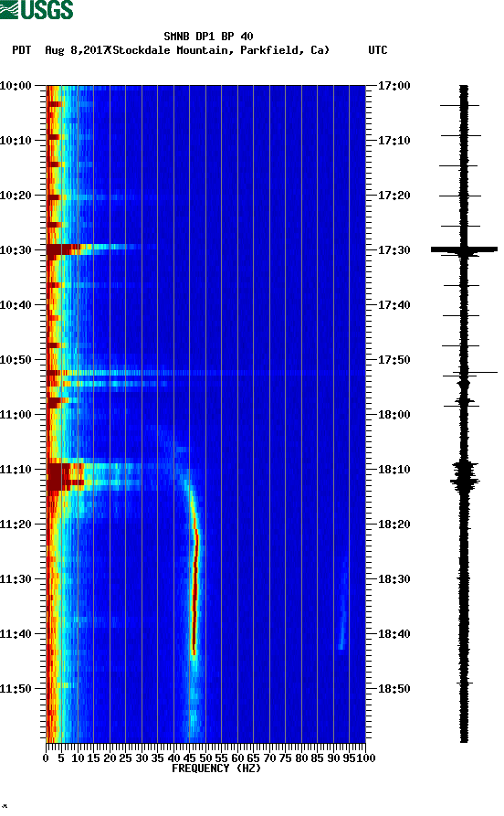
Task: Select the title text 'SMNB DP1 BP 40'
Action: pyautogui.click(x=208, y=37)
